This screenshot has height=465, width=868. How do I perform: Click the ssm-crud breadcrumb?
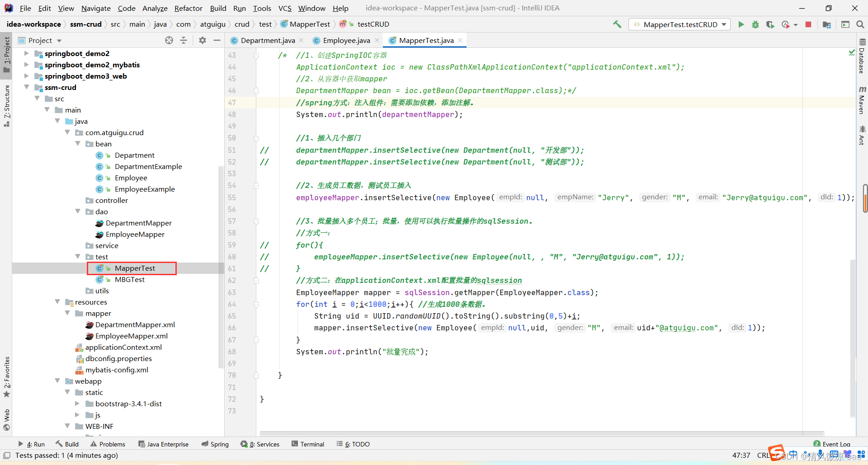click(85, 24)
